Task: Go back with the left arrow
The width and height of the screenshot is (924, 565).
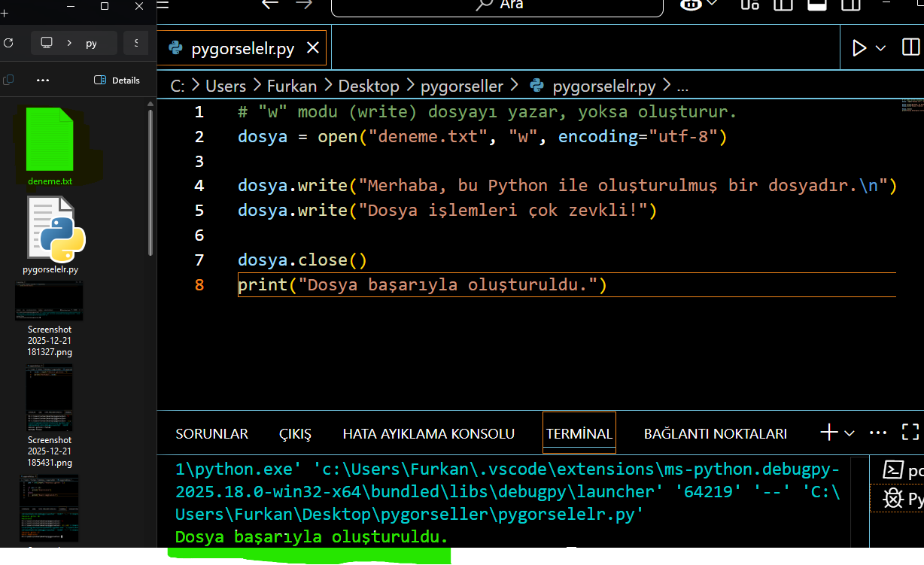Action: tap(269, 5)
